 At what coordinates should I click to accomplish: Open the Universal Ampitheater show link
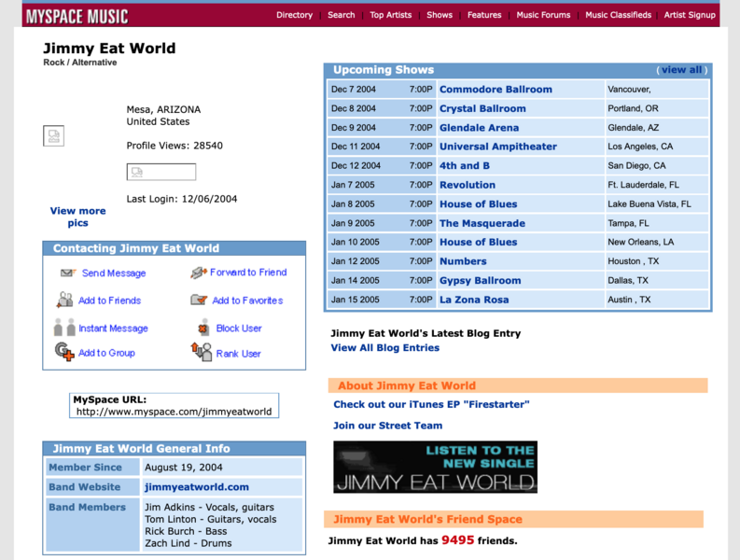(x=498, y=147)
